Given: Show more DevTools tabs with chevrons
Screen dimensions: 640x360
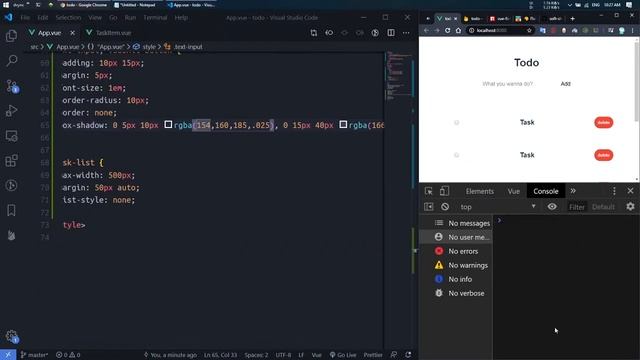Looking at the screenshot, I should pos(573,191).
